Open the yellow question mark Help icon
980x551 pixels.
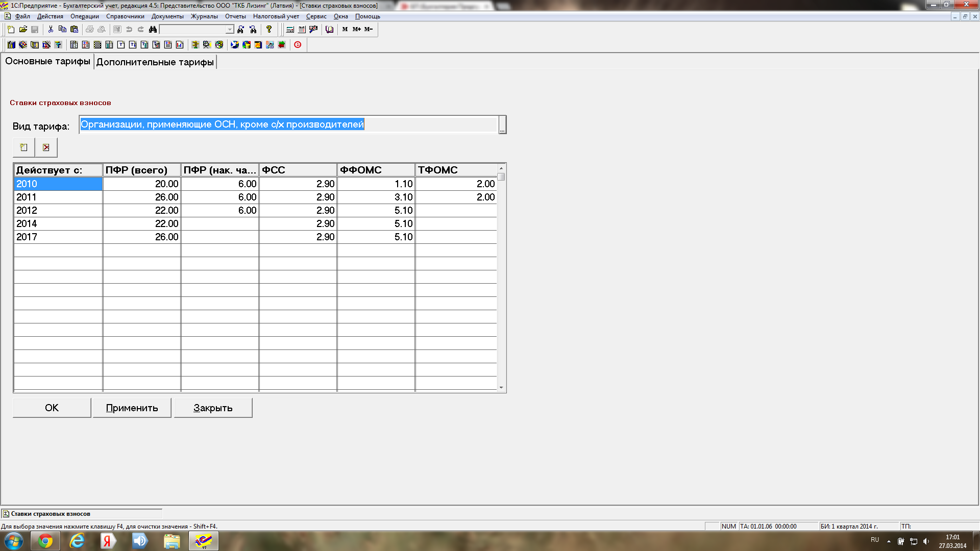pyautogui.click(x=269, y=30)
